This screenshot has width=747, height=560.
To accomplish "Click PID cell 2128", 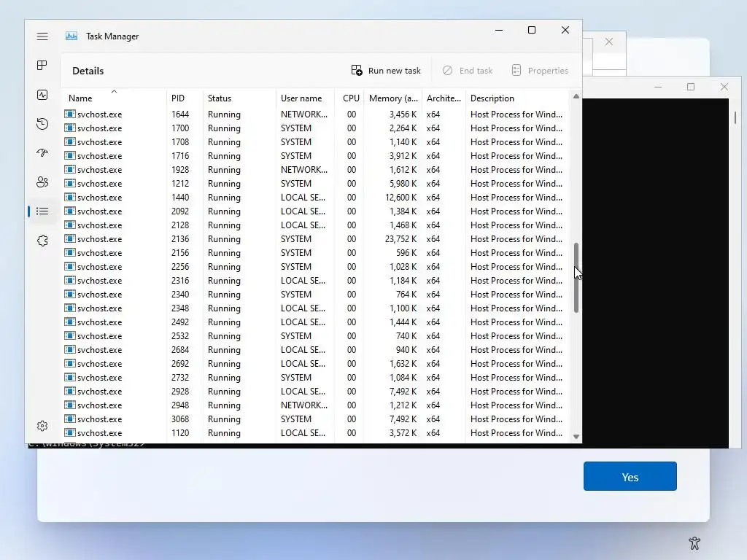I will [180, 225].
